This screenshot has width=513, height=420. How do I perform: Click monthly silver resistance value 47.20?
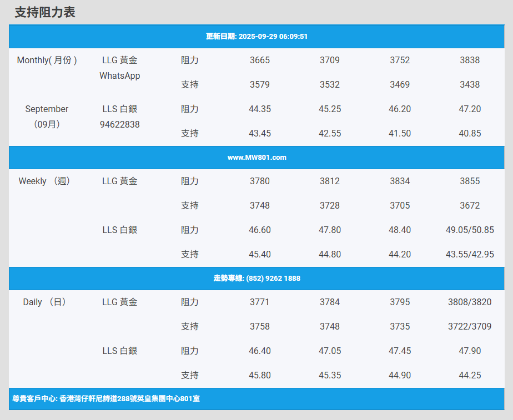(470, 109)
